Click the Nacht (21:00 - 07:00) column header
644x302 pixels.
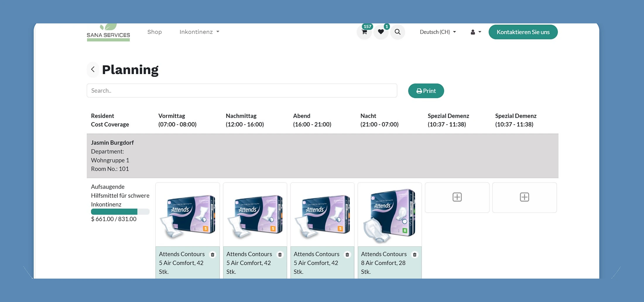[379, 120]
